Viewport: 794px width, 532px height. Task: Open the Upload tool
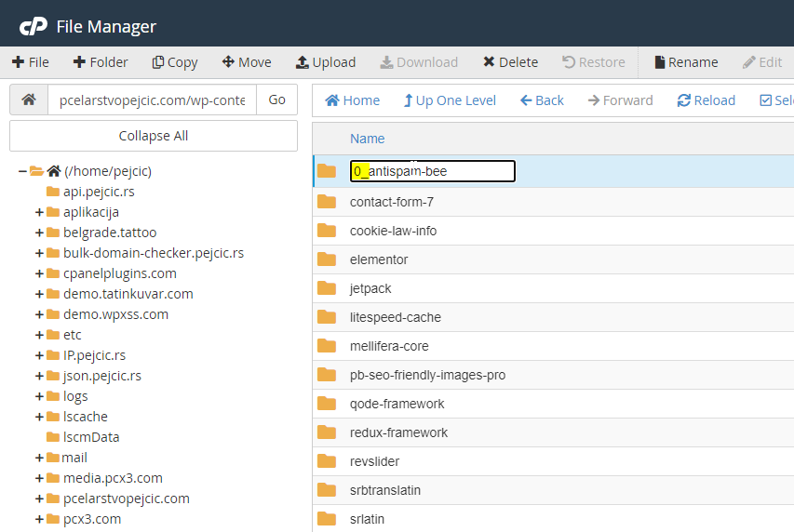click(326, 62)
